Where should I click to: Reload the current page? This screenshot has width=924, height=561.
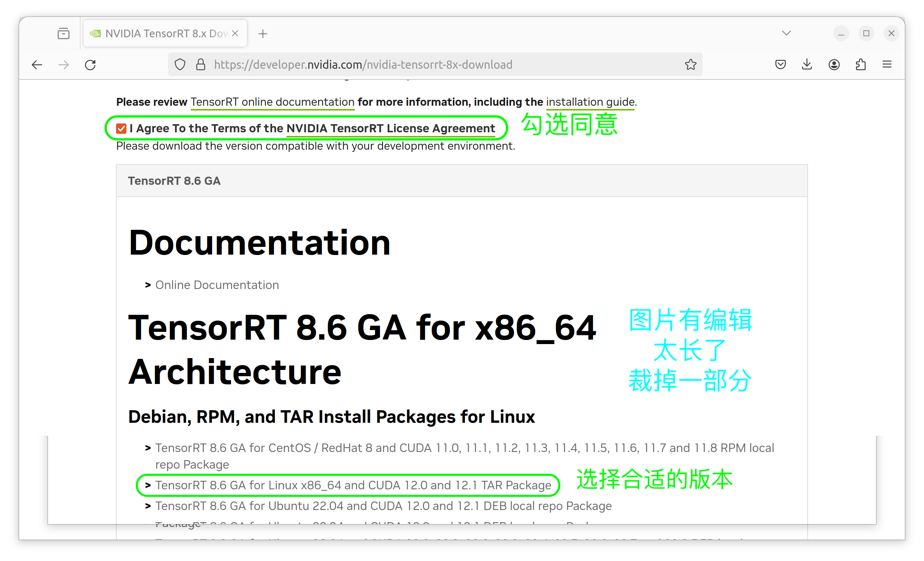point(91,65)
